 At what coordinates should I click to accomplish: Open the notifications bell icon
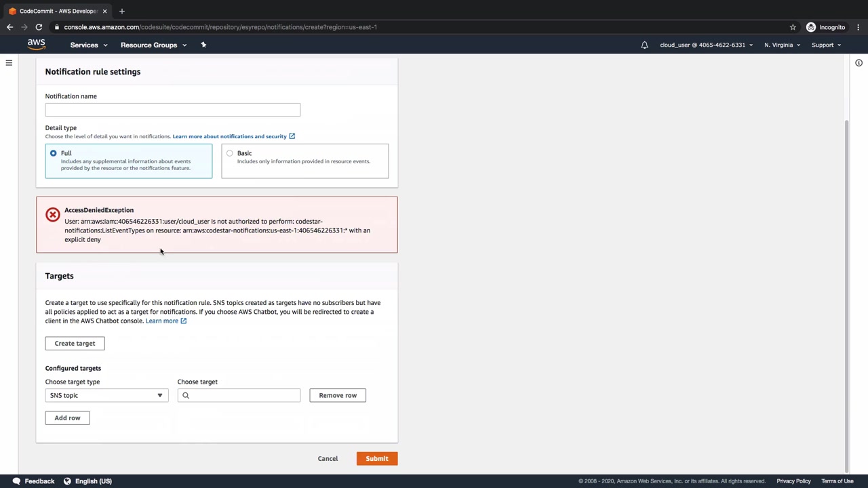point(644,45)
